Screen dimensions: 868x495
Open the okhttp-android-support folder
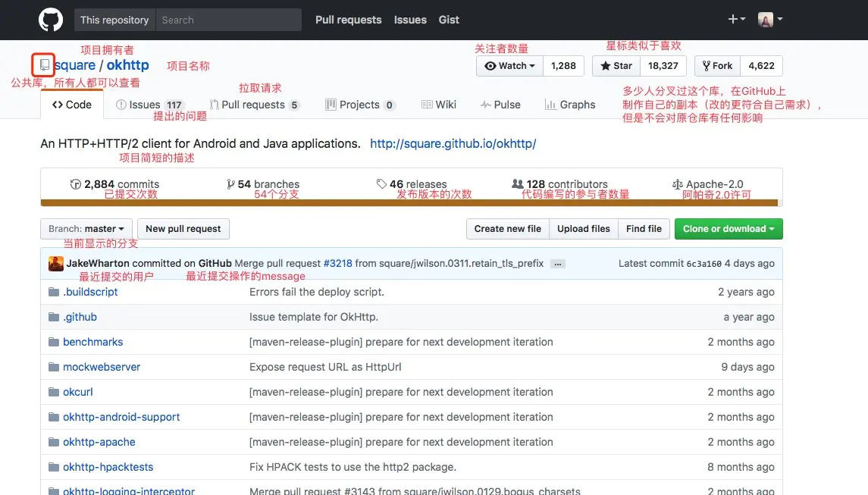coord(121,416)
